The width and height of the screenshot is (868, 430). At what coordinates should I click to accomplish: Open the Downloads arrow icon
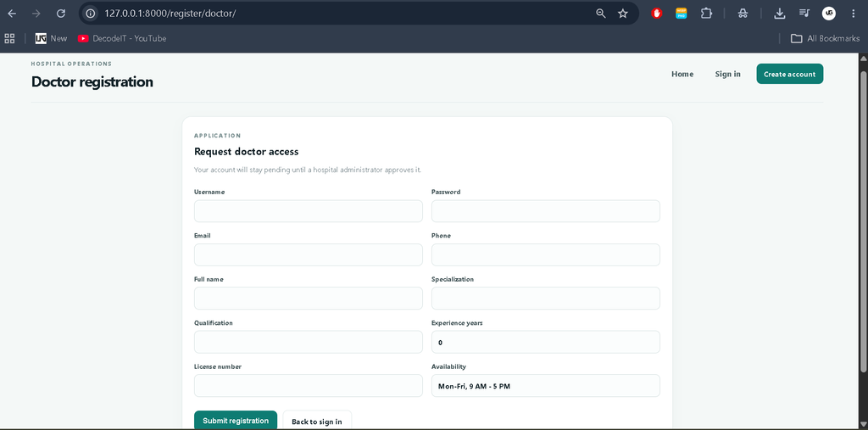coord(780,14)
